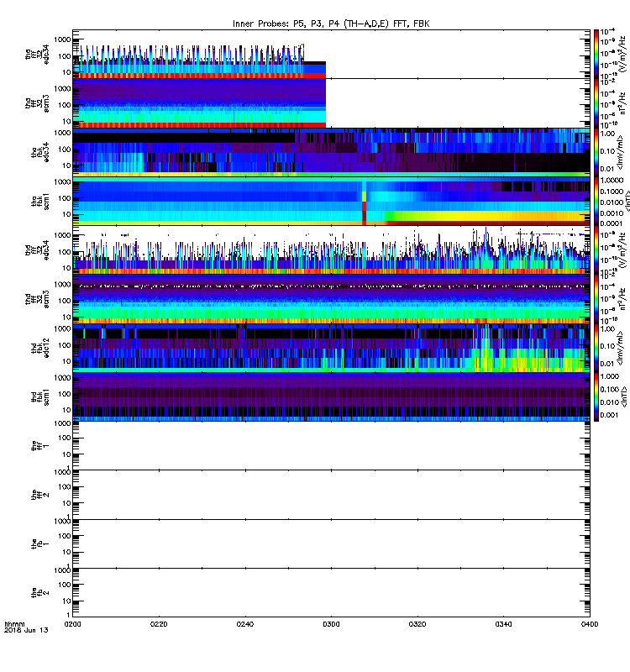Click the thd fbk scm1 panel label
This screenshot has height=672, width=630.
[40, 397]
